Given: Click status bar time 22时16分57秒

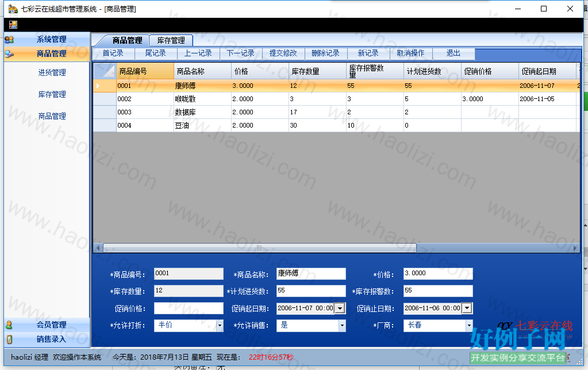Looking at the screenshot, I should pyautogui.click(x=271, y=357).
